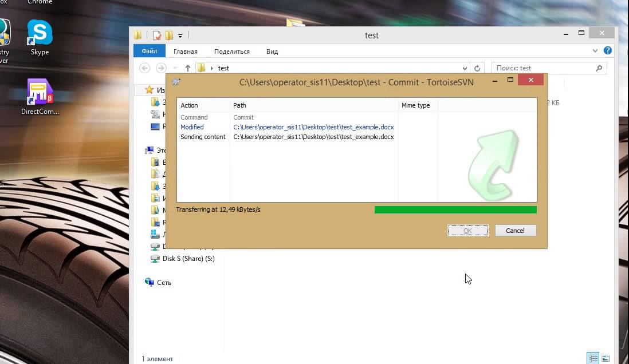Viewport: 629px width, 364px height.
Task: Click the Action column header
Action: (203, 105)
